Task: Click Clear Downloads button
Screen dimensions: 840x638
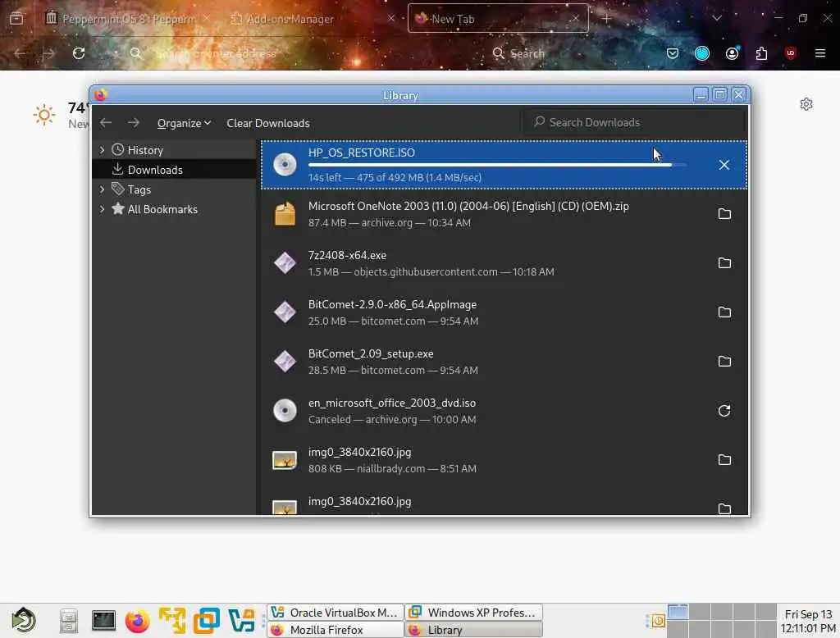Action: point(268,123)
